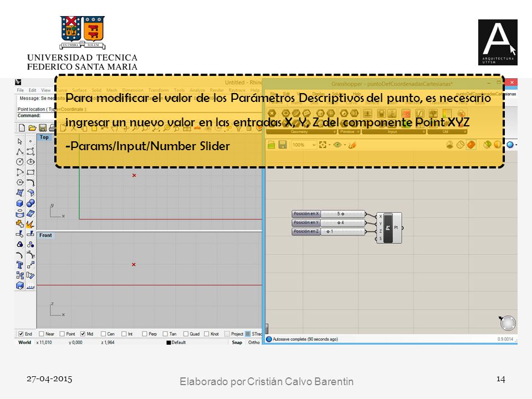The height and width of the screenshot is (399, 532).
Task: Choose the Polyline tool in Rhino sidebar
Action: (x=20, y=151)
